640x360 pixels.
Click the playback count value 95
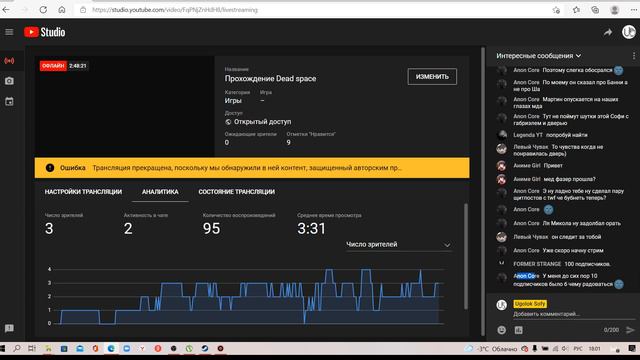click(x=211, y=229)
